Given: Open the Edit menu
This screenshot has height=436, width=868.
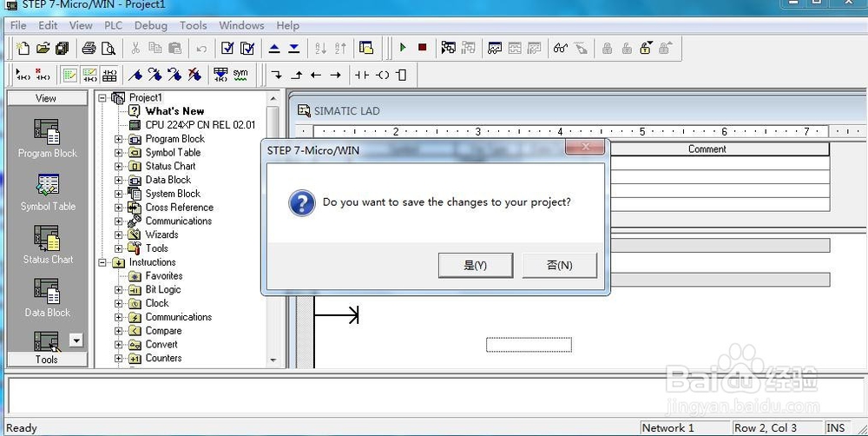Looking at the screenshot, I should pyautogui.click(x=48, y=25).
